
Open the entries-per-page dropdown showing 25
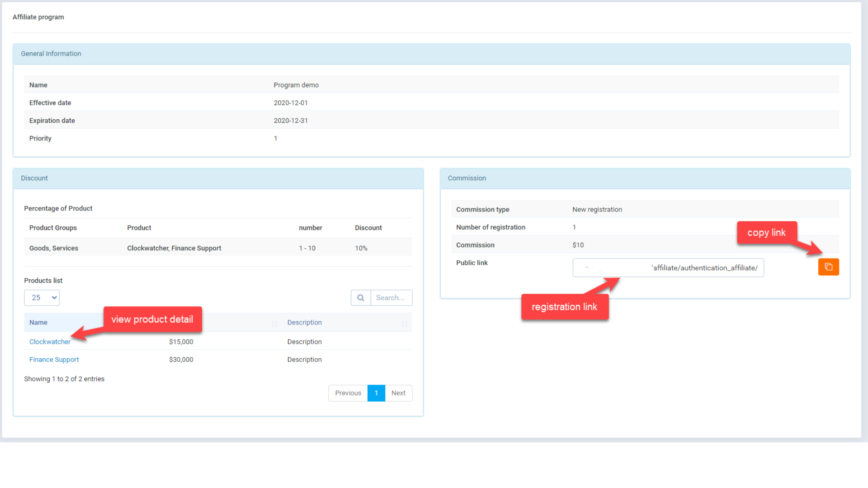(42, 298)
